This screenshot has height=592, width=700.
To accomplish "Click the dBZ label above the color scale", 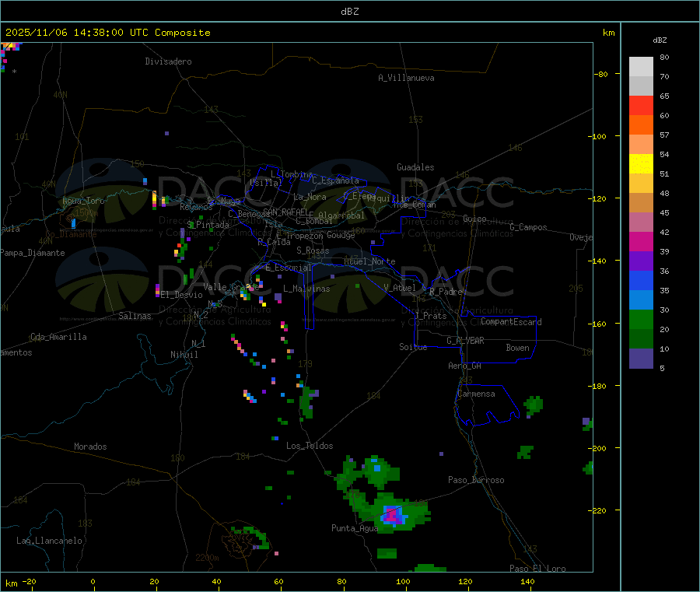I will (660, 40).
